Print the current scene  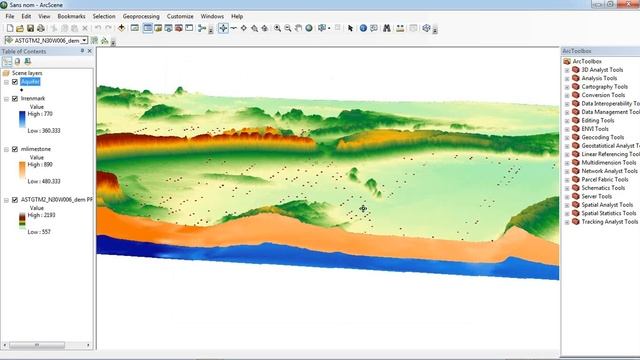[41, 28]
